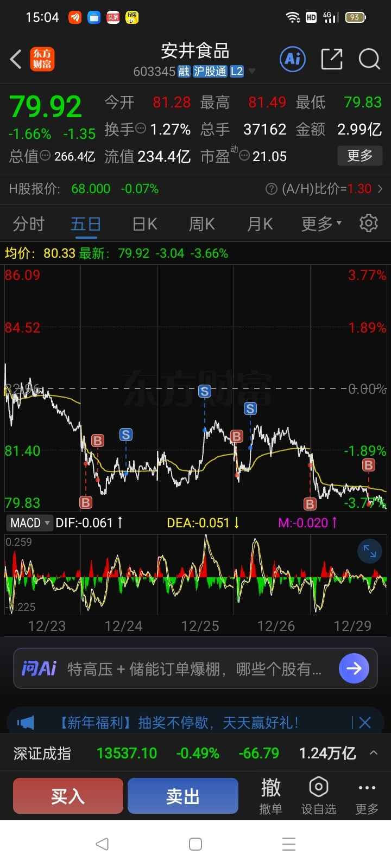Switch to the 分时 tab

click(x=28, y=224)
